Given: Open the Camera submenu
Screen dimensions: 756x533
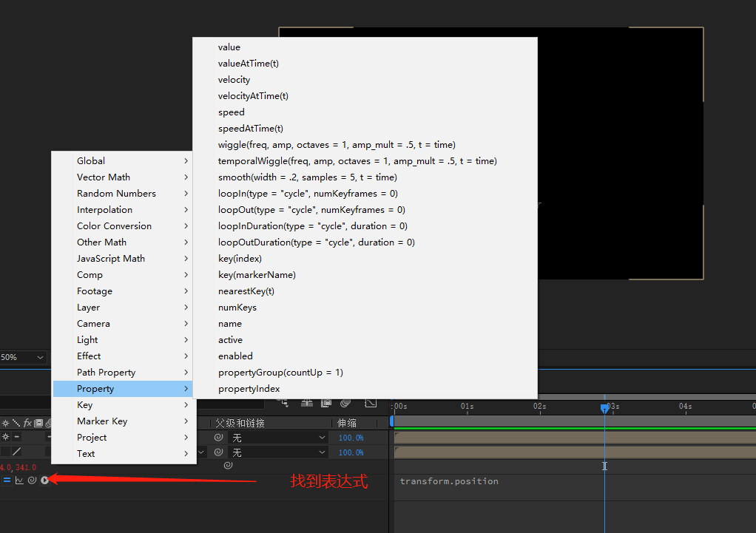Looking at the screenshot, I should 124,323.
